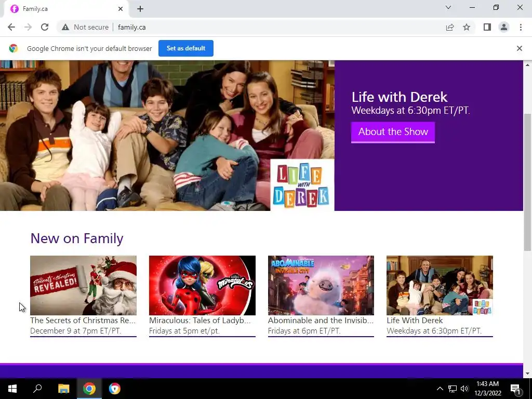Click 'December 9 at 7pm ET/PT.' text

click(x=76, y=331)
